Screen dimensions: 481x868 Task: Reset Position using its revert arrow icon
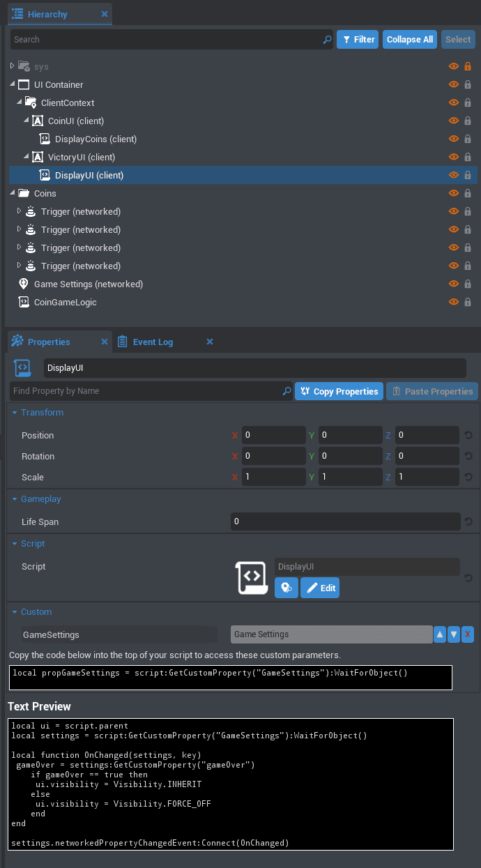(x=468, y=435)
